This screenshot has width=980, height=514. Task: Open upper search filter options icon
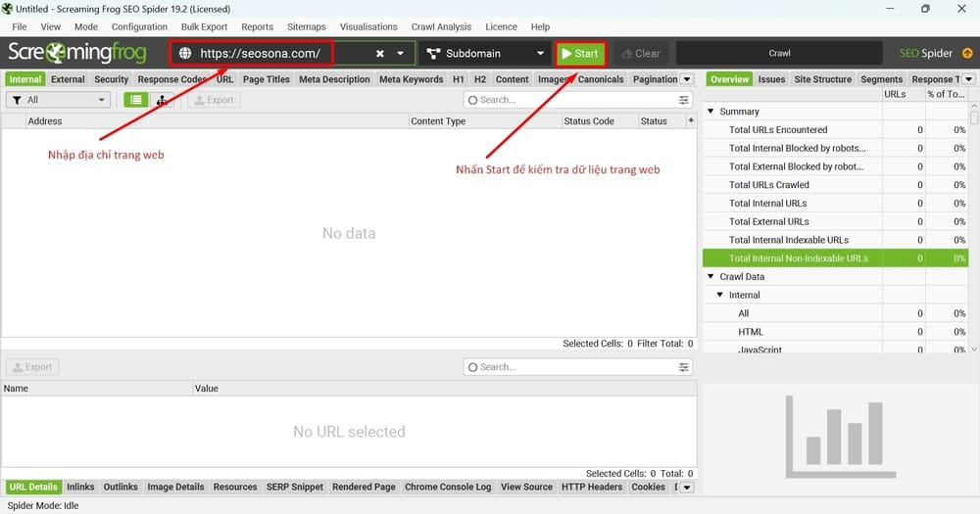point(684,100)
